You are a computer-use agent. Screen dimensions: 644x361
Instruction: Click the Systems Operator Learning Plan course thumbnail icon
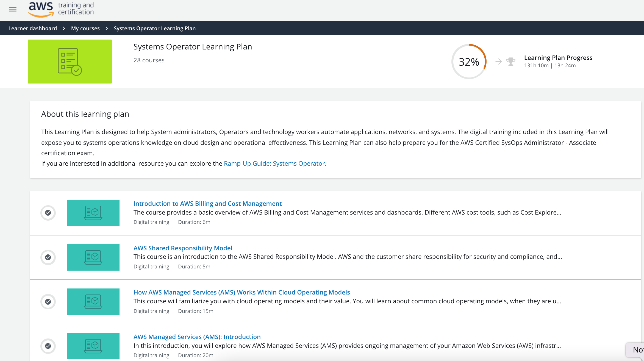tap(70, 62)
